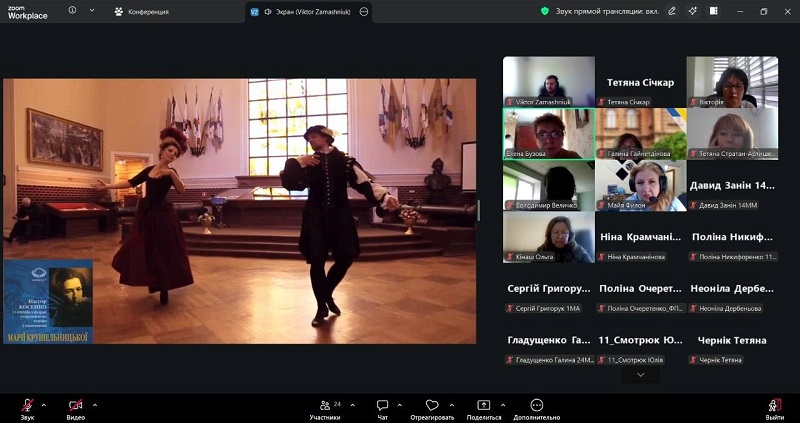The height and width of the screenshot is (423, 800).
Task: Click the green shield encryption icon
Action: click(x=545, y=11)
